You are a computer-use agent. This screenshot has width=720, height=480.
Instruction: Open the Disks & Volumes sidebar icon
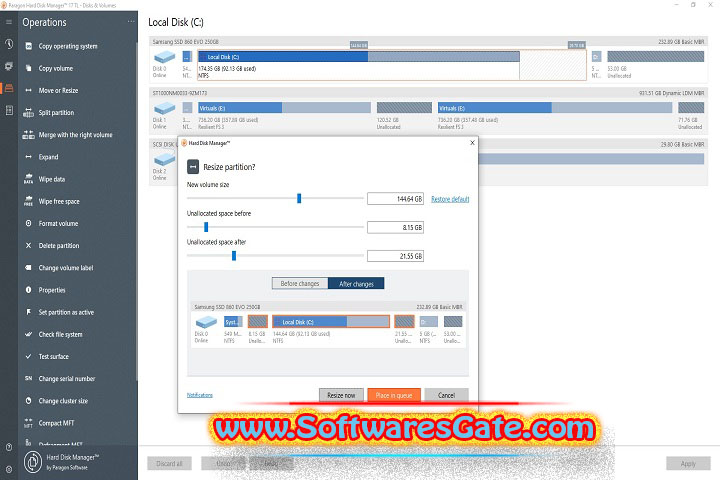(x=9, y=88)
